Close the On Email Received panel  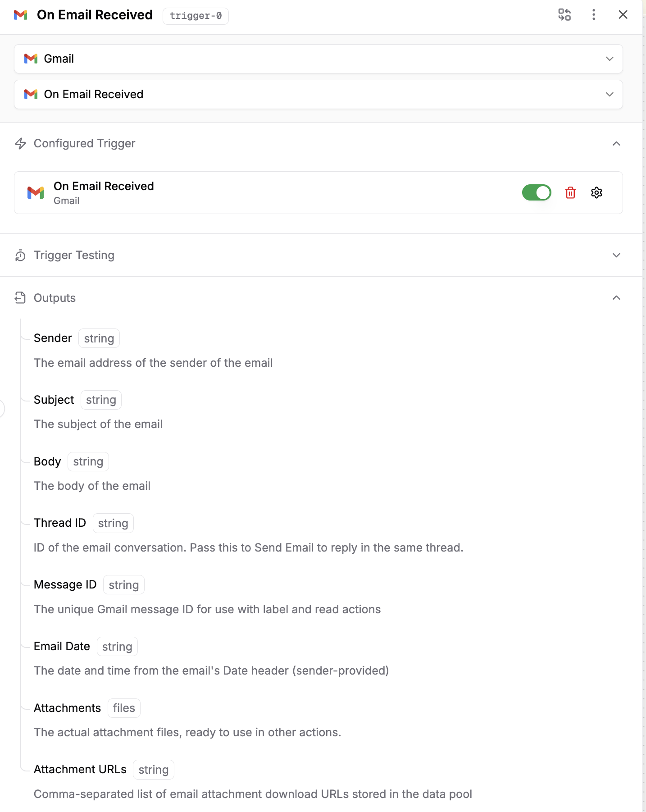[623, 15]
